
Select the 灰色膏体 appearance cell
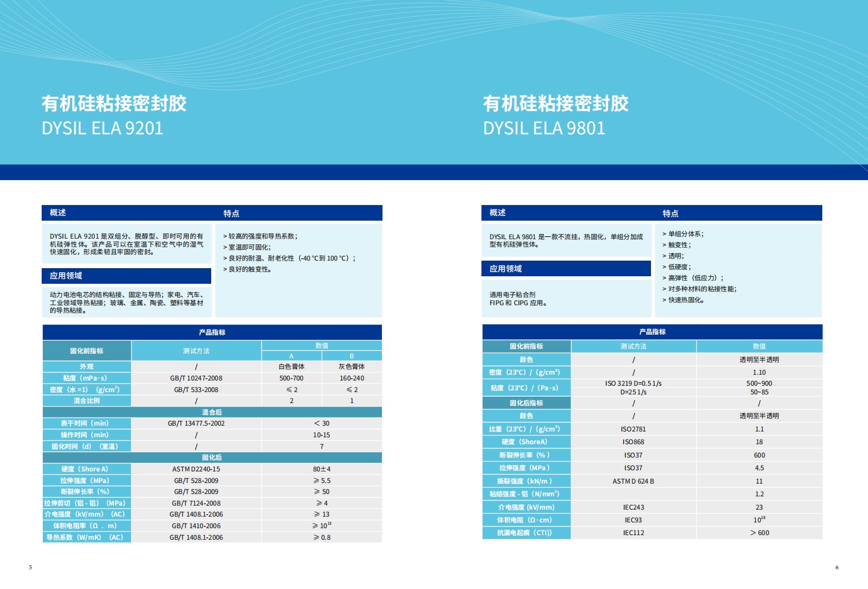351,367
